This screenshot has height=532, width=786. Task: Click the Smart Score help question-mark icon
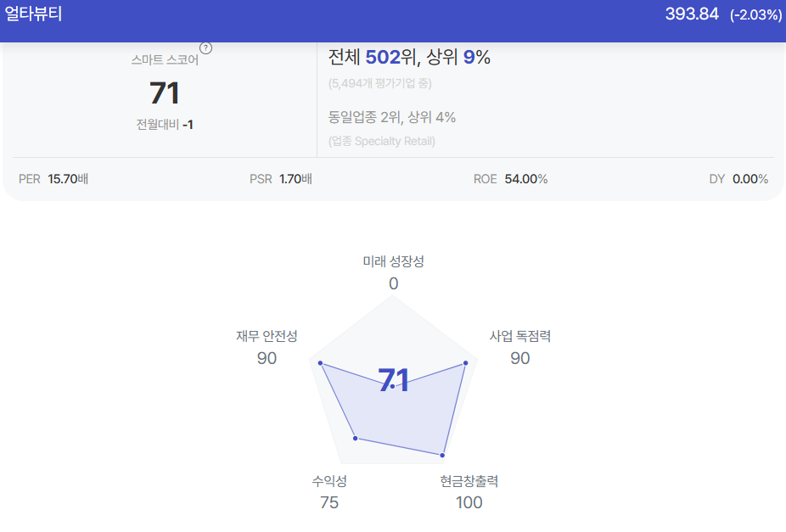[205, 48]
